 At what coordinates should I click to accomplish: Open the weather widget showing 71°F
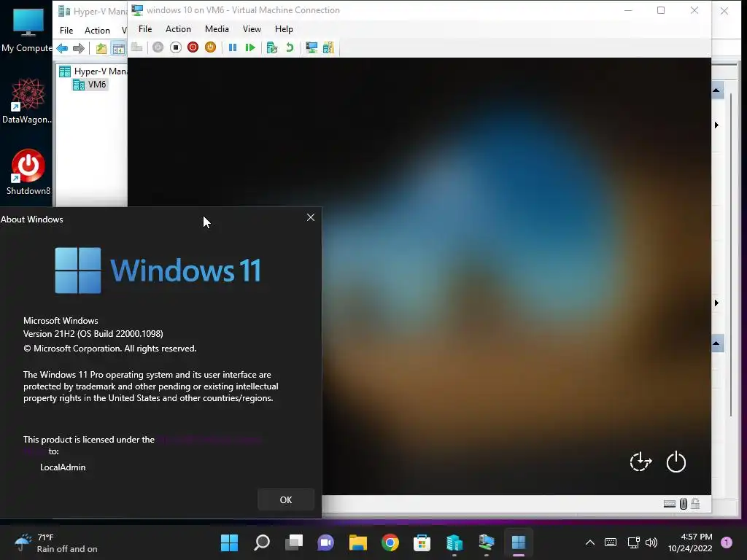point(55,542)
